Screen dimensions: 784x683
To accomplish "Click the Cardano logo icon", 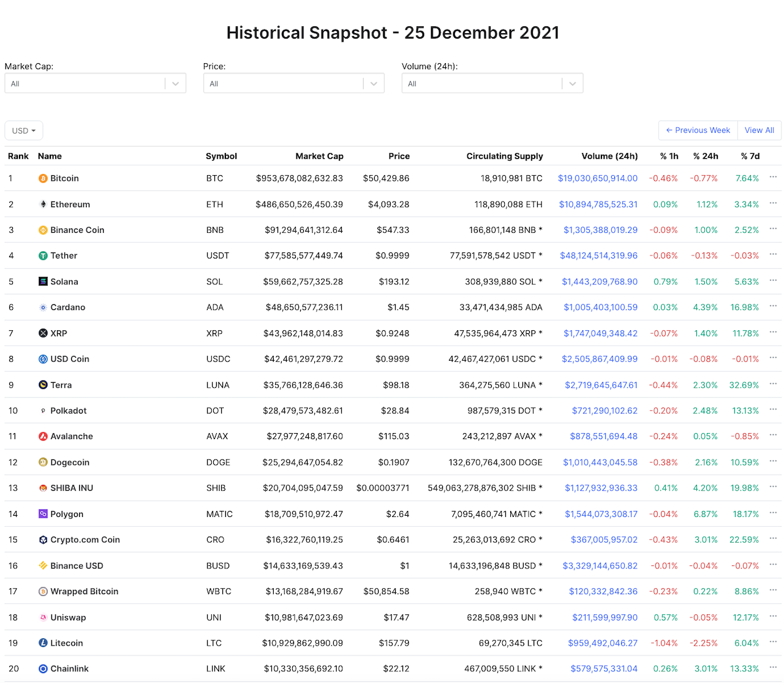I will pyautogui.click(x=43, y=308).
